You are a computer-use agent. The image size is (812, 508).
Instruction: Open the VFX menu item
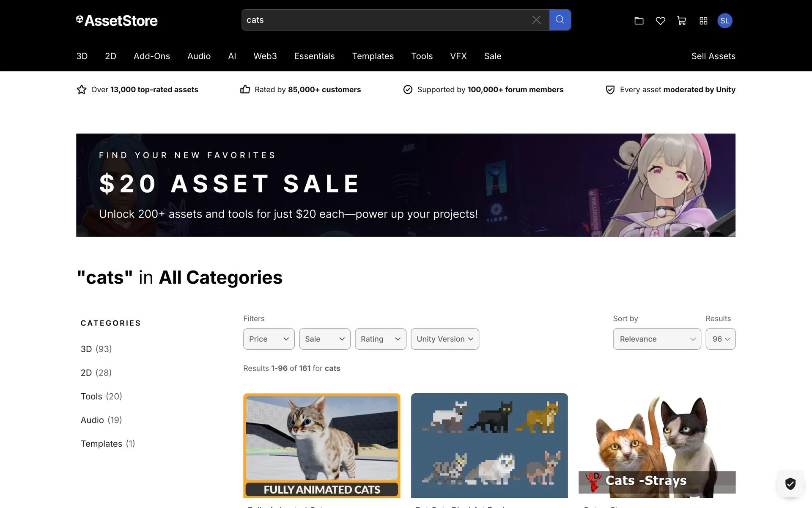(458, 56)
